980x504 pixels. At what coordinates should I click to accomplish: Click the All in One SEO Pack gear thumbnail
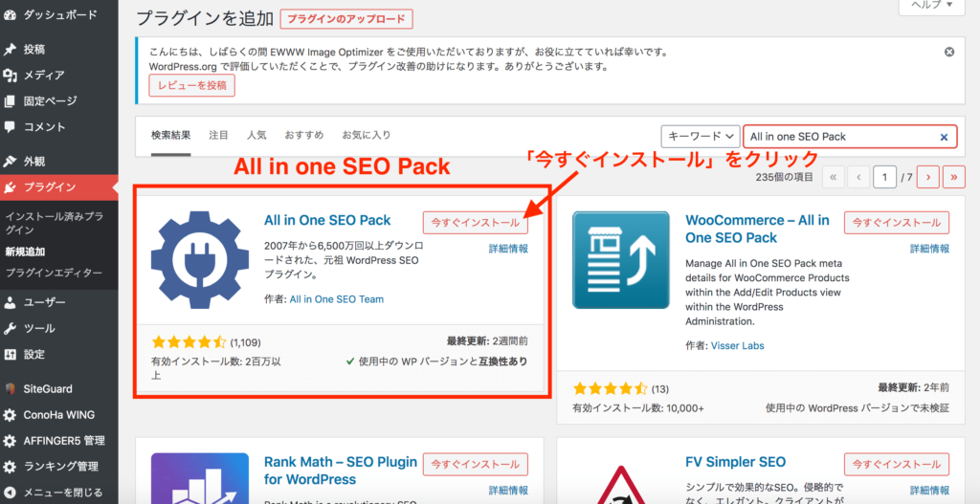(200, 260)
